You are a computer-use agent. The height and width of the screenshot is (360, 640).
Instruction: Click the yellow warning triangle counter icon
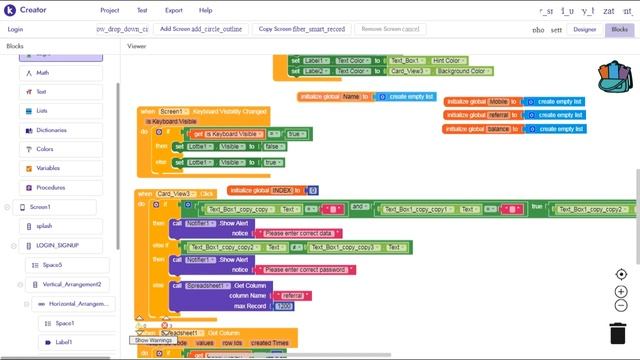[138, 326]
